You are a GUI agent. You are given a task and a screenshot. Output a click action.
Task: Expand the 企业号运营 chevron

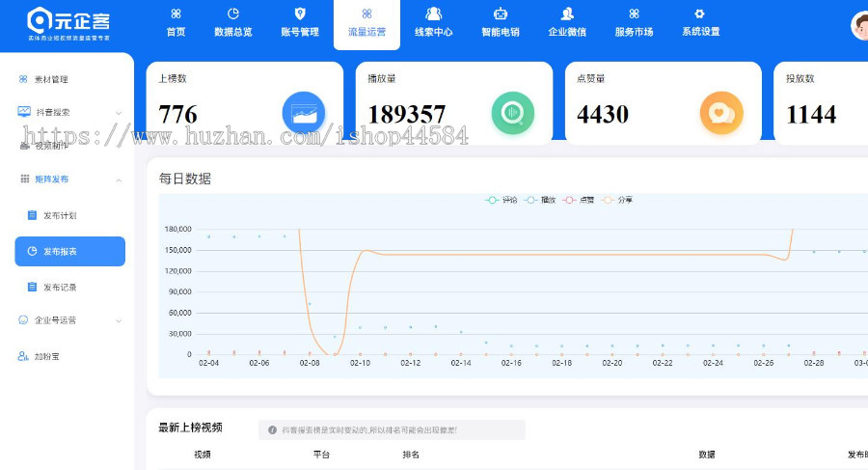point(119,321)
